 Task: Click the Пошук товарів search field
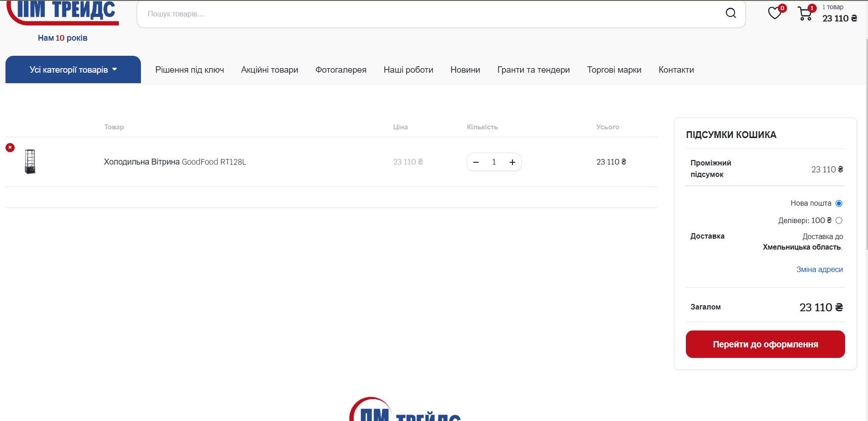pyautogui.click(x=430, y=14)
